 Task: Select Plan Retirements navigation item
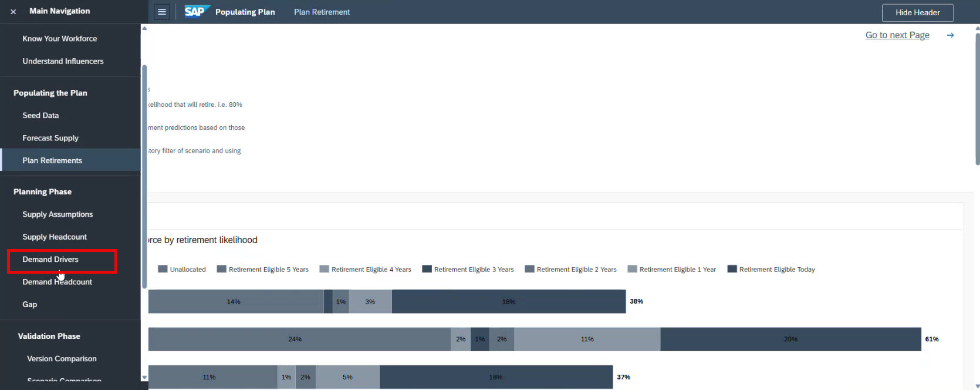click(52, 160)
